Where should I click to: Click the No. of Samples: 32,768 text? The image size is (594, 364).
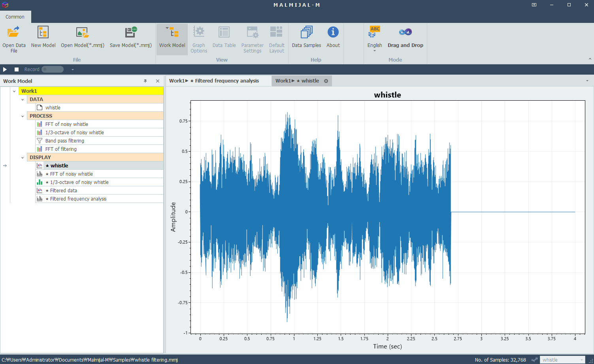500,360
